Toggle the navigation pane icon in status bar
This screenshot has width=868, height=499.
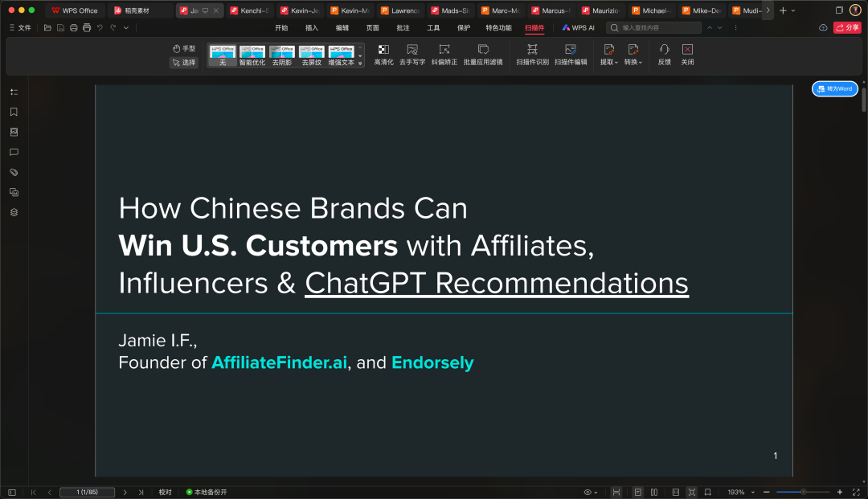(x=11, y=492)
